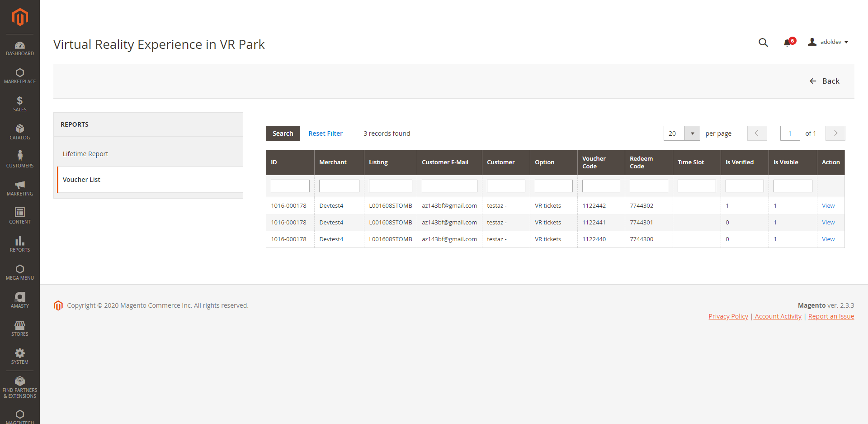
Task: Sort by the Voucher Code column header
Action: (601, 162)
